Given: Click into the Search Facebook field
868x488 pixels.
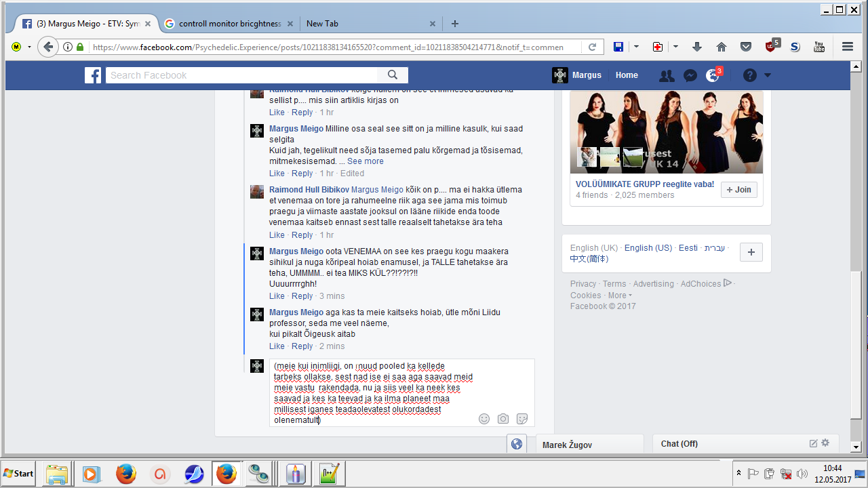Looking at the screenshot, I should (241, 75).
